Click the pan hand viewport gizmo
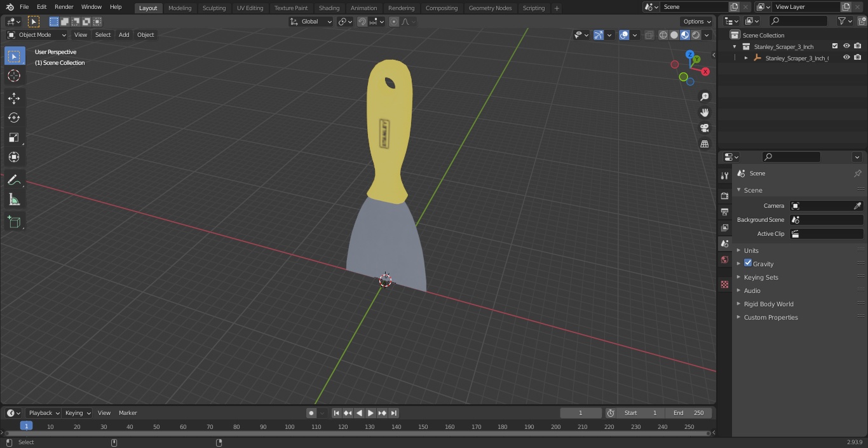This screenshot has width=868, height=448. [704, 112]
